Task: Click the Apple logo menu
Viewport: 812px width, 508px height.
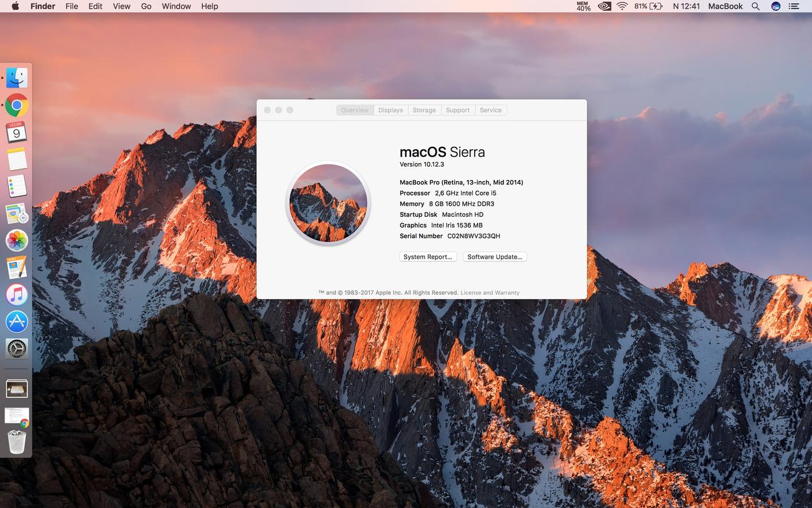Action: pos(15,6)
